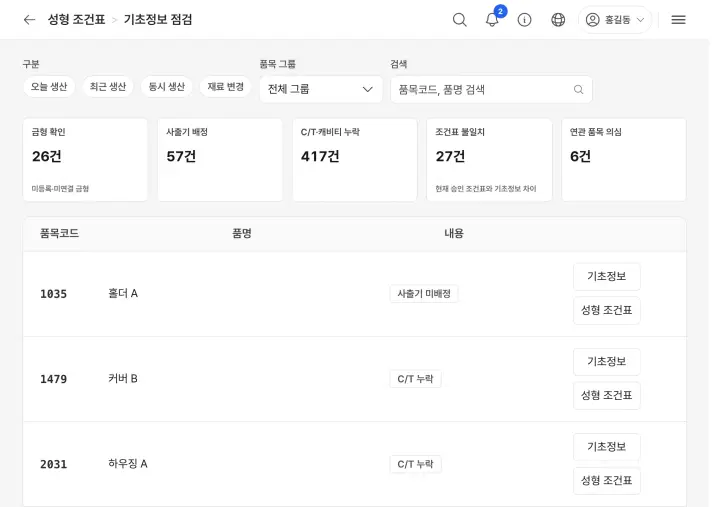Click 성형 조건표 button for item 1035

coord(607,310)
